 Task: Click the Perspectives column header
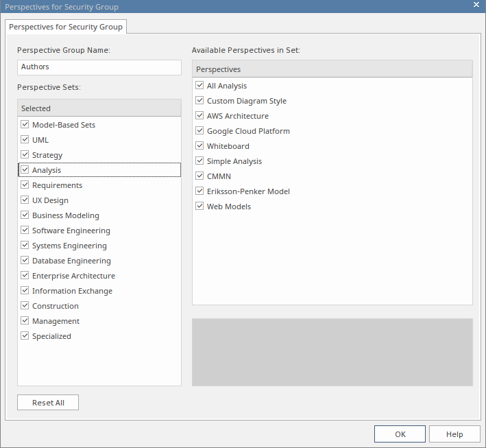[332, 69]
